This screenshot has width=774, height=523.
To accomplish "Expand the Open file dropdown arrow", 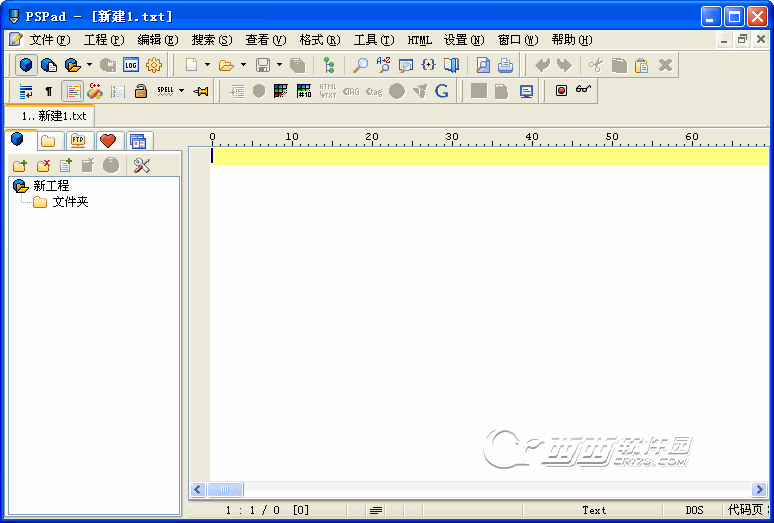I will tap(243, 65).
